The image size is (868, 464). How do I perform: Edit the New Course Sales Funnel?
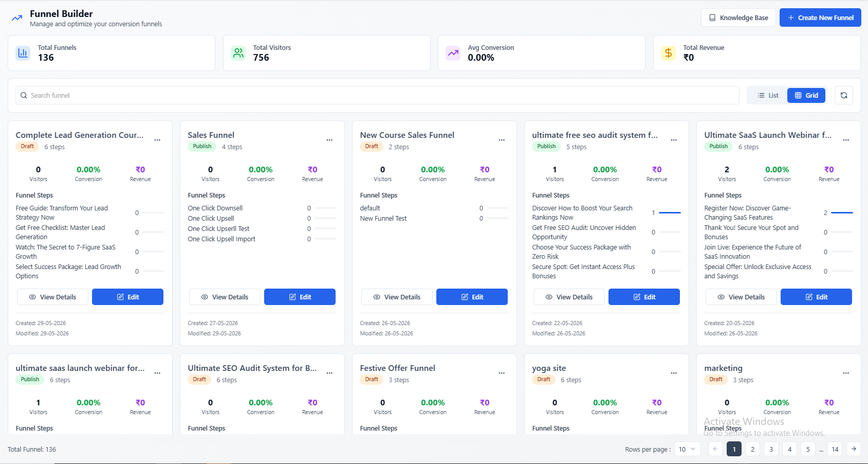click(x=472, y=297)
